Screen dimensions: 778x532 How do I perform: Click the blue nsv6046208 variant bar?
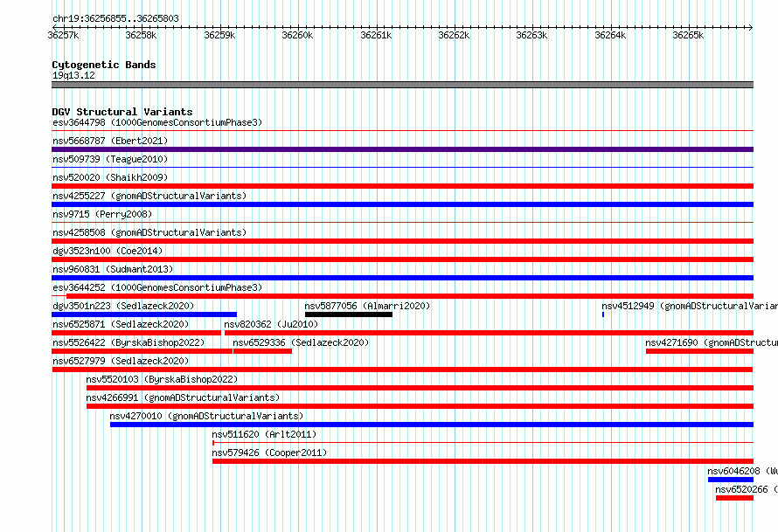click(731, 480)
